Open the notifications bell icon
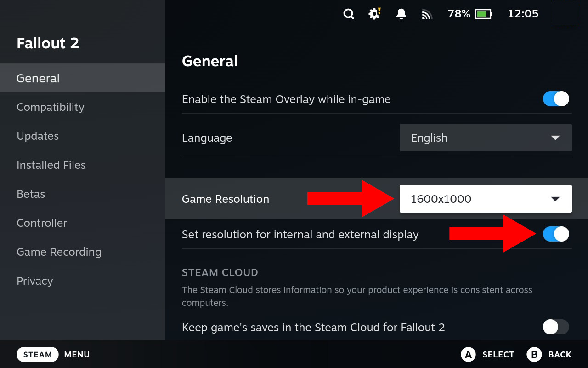588x368 pixels. 401,14
